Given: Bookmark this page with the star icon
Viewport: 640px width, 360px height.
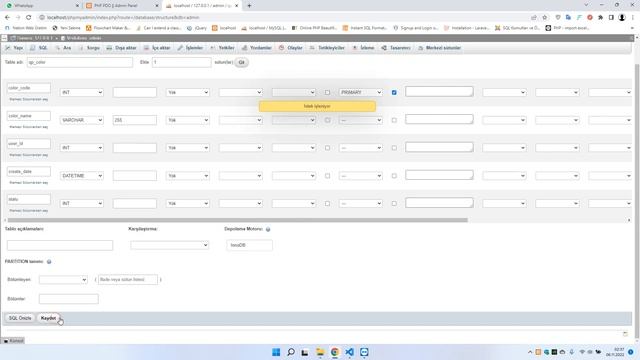Looking at the screenshot, I should pyautogui.click(x=544, y=18).
